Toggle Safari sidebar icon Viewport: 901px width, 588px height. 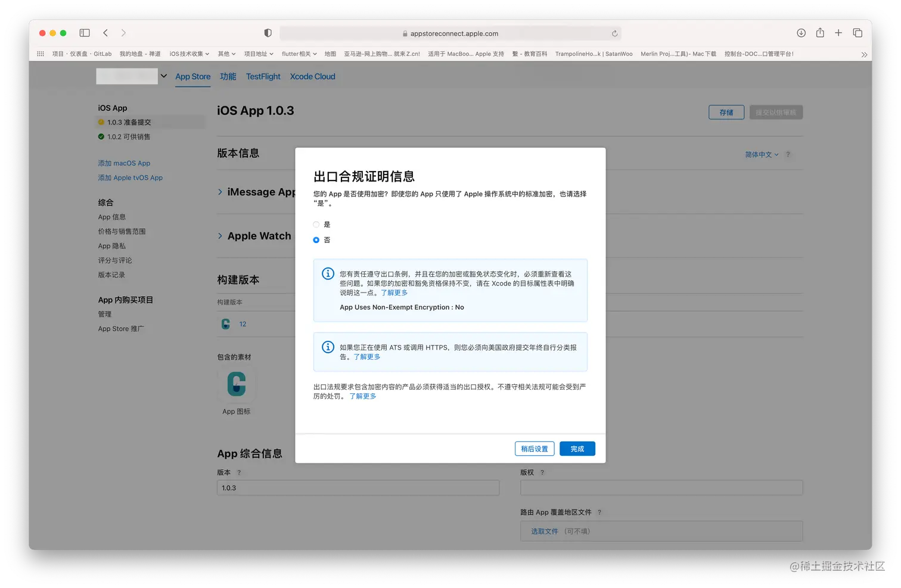click(x=85, y=33)
